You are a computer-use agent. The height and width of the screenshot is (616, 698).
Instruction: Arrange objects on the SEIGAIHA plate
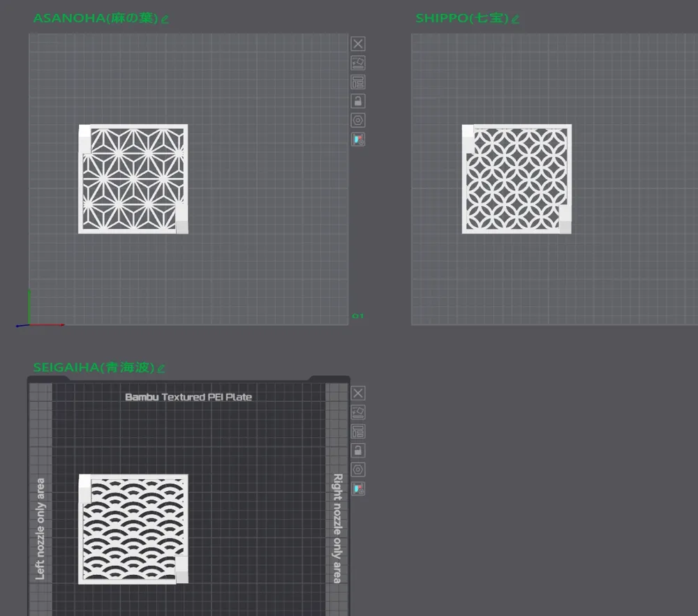(358, 431)
